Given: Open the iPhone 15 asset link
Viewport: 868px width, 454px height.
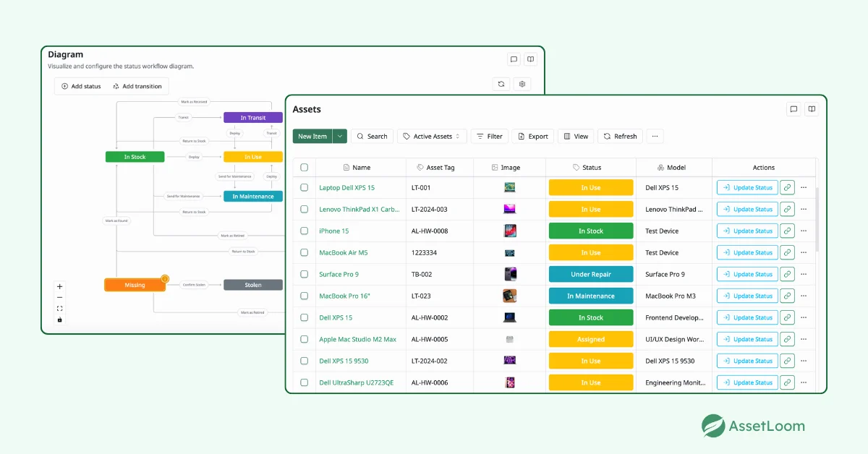Looking at the screenshot, I should 334,231.
